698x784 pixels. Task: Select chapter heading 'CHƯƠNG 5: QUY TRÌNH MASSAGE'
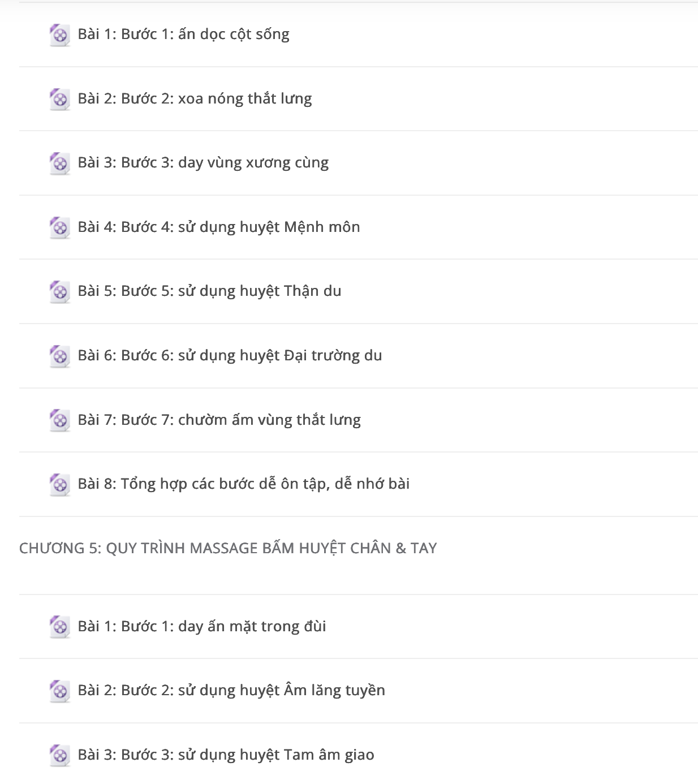[x=228, y=548]
